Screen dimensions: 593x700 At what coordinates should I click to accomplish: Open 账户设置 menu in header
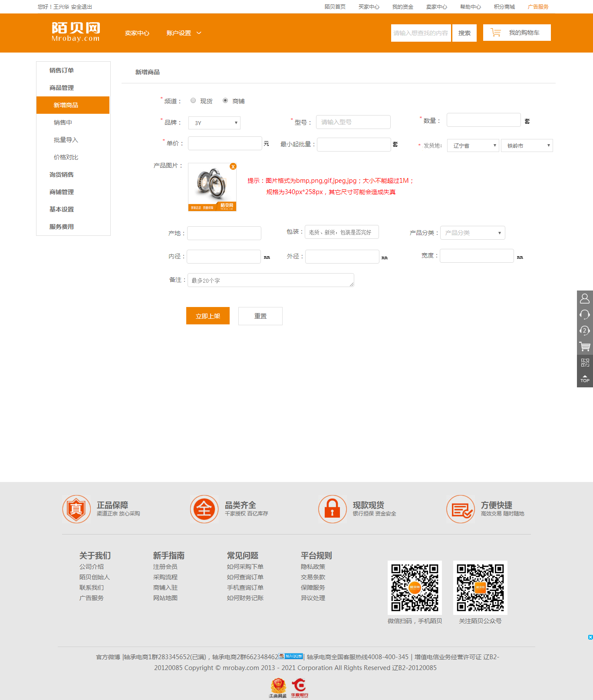tap(184, 33)
